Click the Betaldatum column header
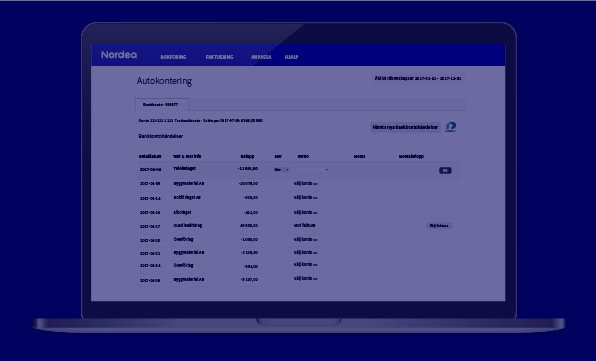The height and width of the screenshot is (361, 596). coord(150,156)
